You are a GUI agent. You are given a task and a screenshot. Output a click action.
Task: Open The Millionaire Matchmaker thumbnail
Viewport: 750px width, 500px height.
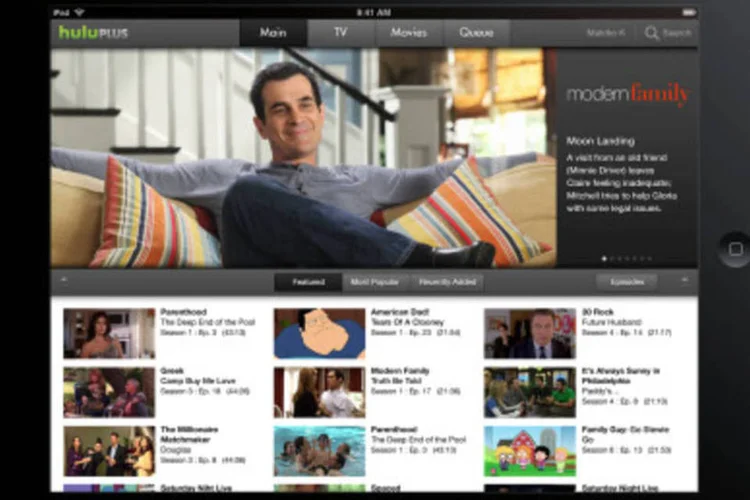109,451
